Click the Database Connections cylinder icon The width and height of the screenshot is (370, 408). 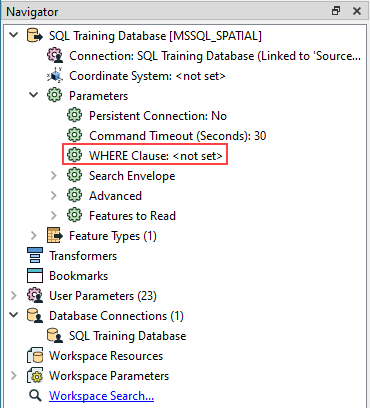[x=35, y=316]
